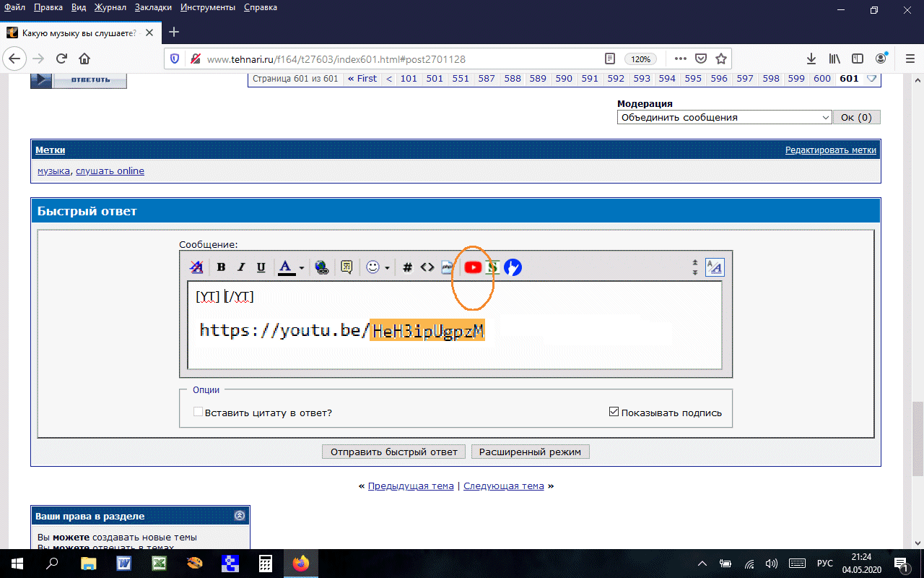The height and width of the screenshot is (578, 924).
Task: Toggle reader view in the address bar
Action: (610, 59)
